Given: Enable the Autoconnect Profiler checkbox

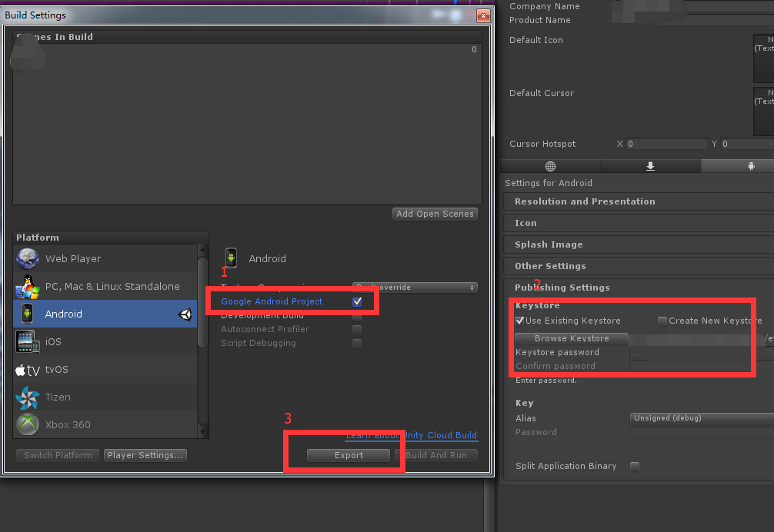Looking at the screenshot, I should (358, 329).
